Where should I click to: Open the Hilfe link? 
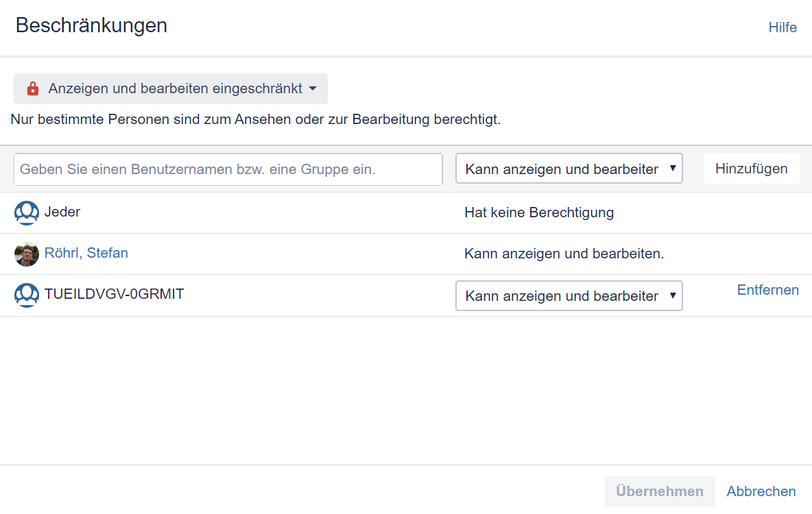pos(783,27)
